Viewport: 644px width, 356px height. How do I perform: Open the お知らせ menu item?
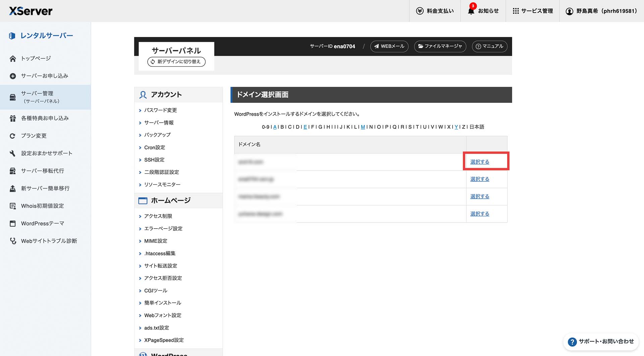483,11
